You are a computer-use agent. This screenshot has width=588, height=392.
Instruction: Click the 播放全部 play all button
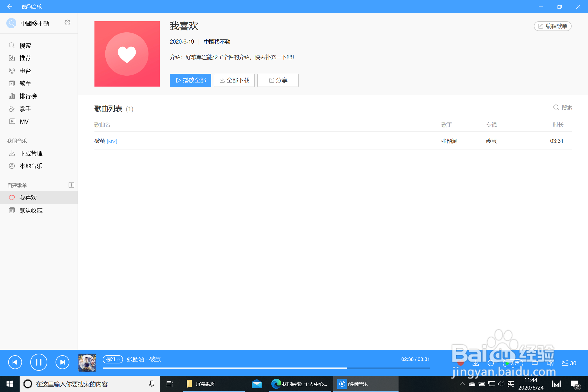[x=190, y=80]
